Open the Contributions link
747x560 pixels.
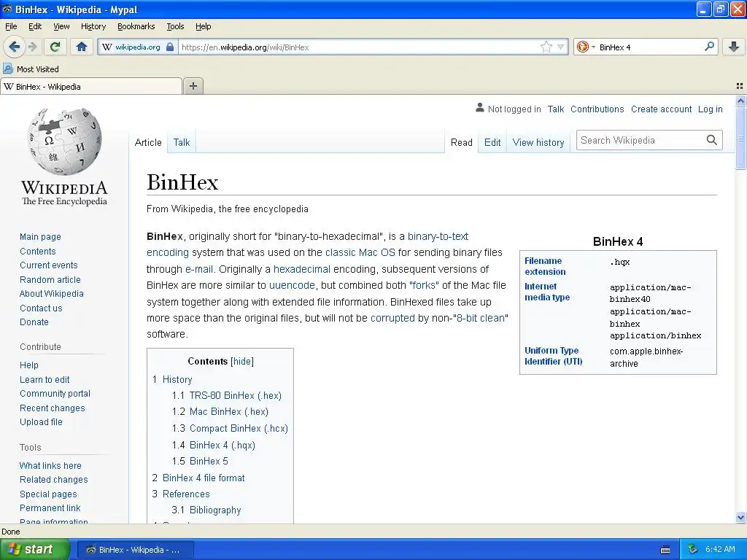point(597,109)
